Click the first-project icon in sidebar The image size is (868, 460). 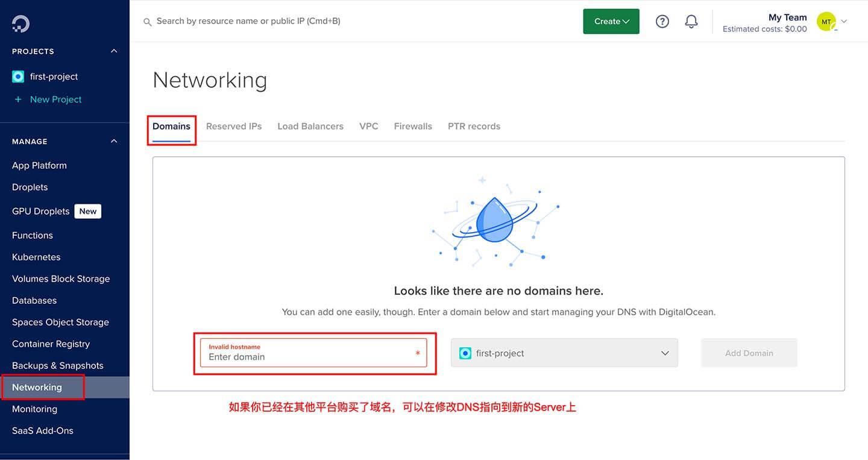click(x=18, y=77)
